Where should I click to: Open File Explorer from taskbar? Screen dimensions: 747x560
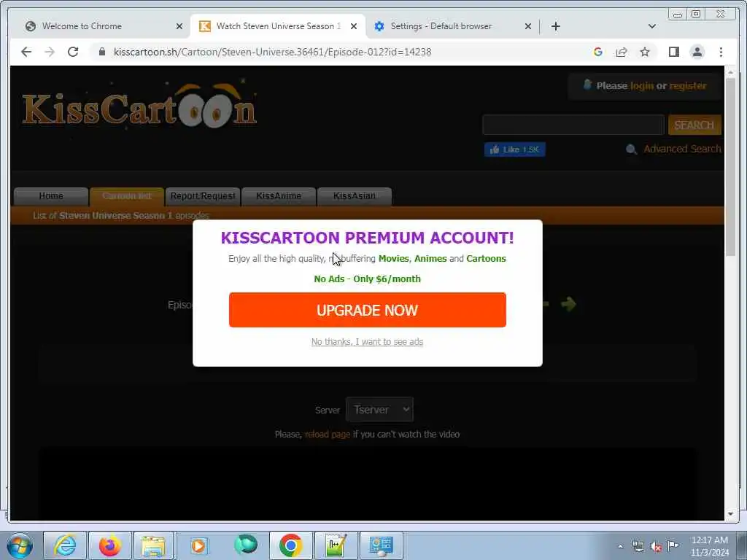coord(153,545)
